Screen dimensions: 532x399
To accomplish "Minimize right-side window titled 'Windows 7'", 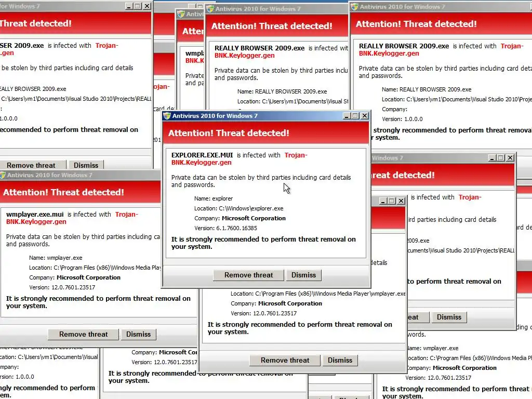I will click(492, 158).
